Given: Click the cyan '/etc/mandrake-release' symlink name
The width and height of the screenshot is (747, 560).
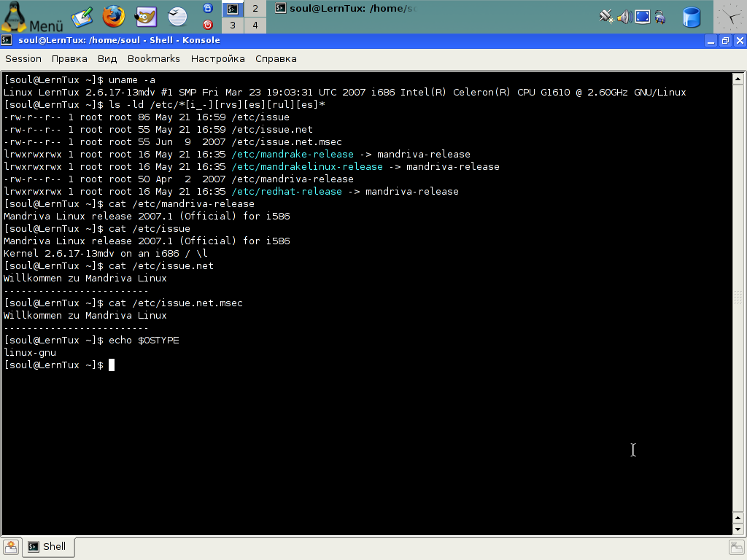Looking at the screenshot, I should (x=293, y=155).
